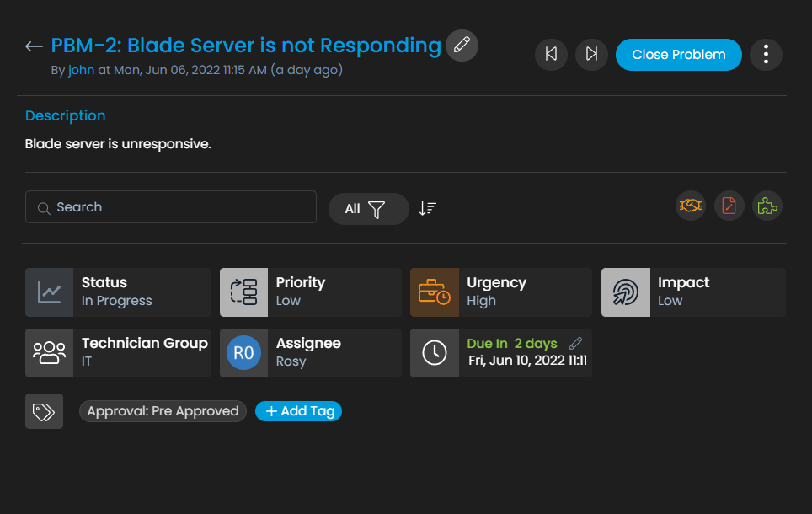Click the red document edit icon
The image size is (812, 514).
pyautogui.click(x=729, y=206)
